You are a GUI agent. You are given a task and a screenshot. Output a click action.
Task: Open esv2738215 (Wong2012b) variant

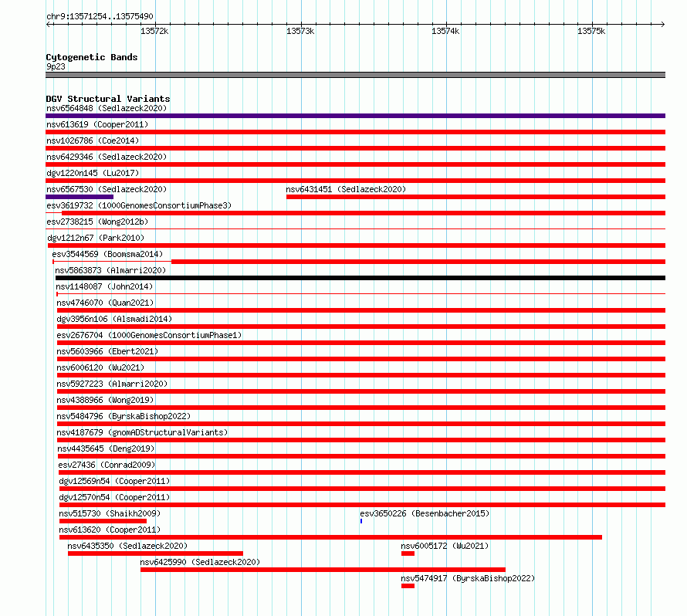click(97, 222)
